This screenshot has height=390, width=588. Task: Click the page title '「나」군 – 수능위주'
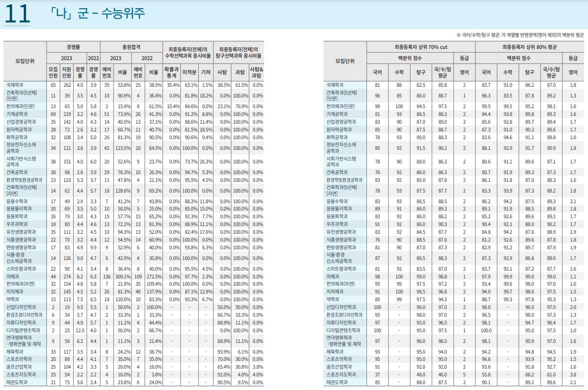96,13
